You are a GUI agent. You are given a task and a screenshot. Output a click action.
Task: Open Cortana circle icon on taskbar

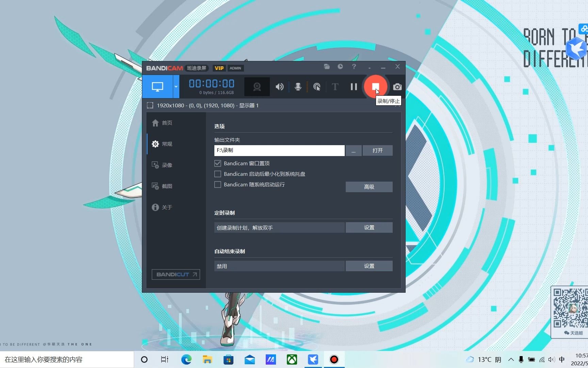click(x=144, y=359)
